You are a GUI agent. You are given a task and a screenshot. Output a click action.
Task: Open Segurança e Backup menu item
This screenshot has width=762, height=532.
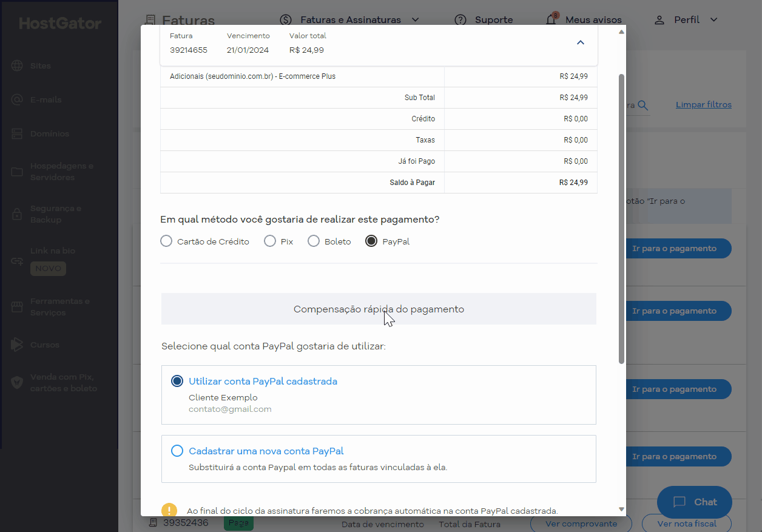coord(56,214)
